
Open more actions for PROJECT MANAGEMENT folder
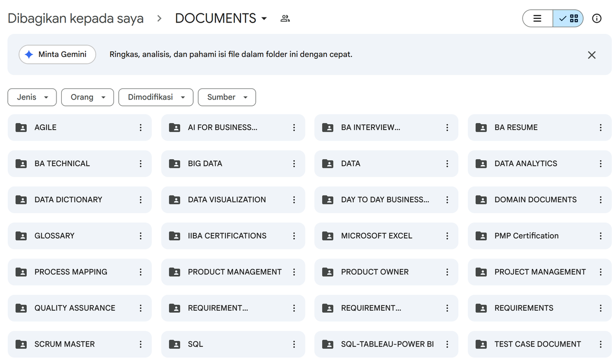click(x=600, y=272)
